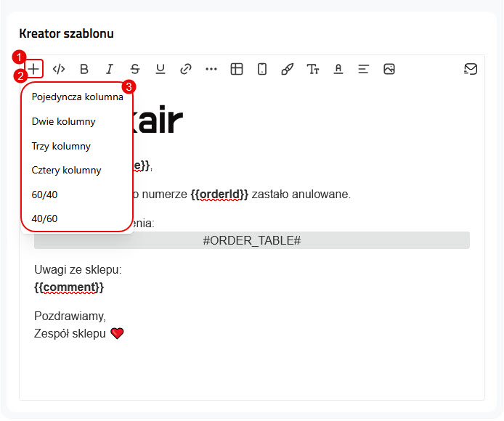
Task: Toggle bold formatting
Action: [84, 69]
